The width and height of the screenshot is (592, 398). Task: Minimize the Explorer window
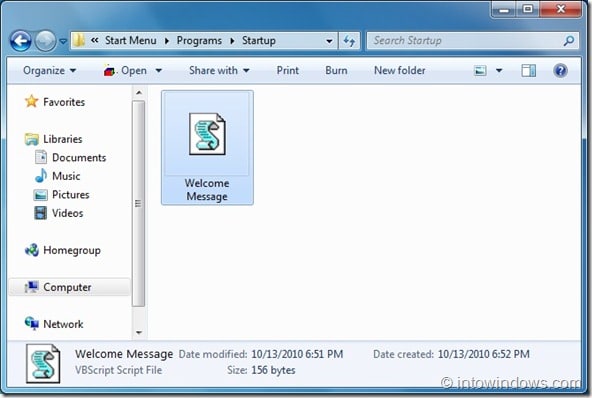(x=504, y=10)
